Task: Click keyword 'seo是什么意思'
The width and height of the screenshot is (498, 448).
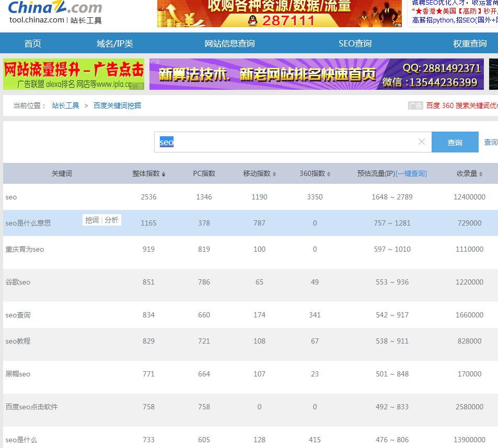Action: tap(28, 223)
